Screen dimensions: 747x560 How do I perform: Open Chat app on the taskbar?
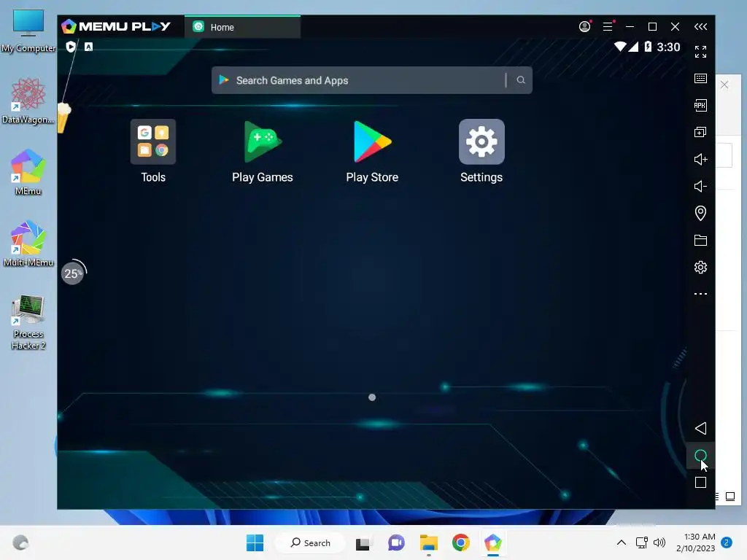pos(396,542)
